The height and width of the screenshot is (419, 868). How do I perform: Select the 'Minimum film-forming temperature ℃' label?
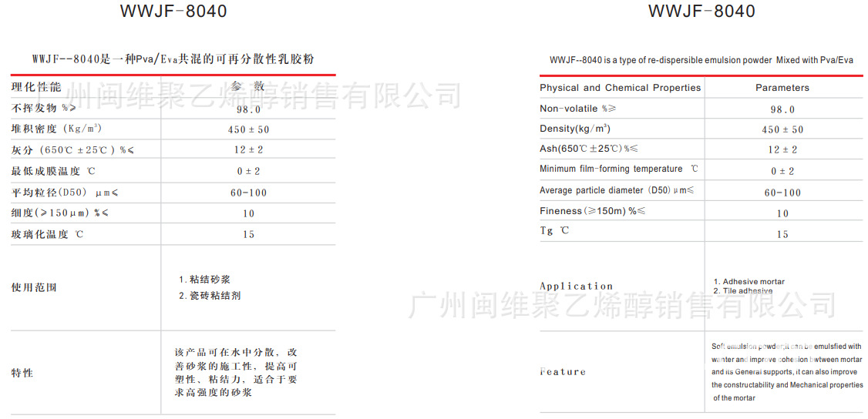point(620,169)
